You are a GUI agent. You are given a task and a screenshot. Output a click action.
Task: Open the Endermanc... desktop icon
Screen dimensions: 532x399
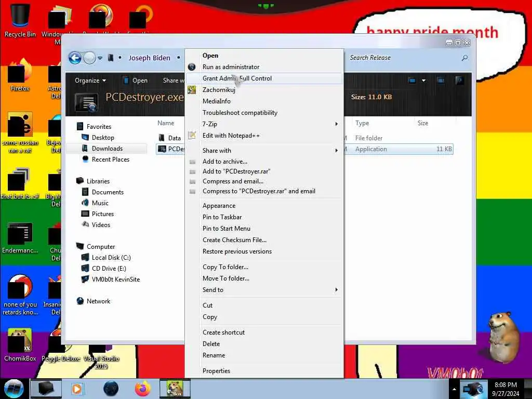[x=20, y=237]
